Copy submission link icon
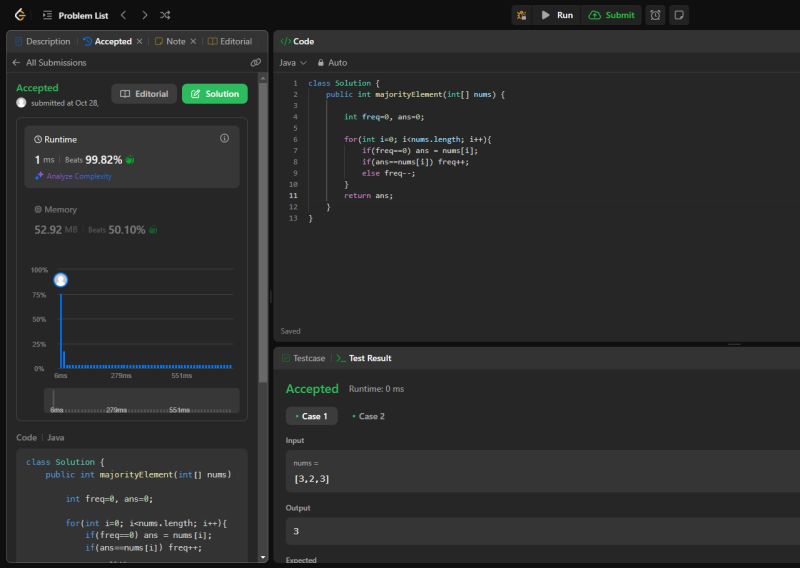The width and height of the screenshot is (800, 568). pos(256,62)
